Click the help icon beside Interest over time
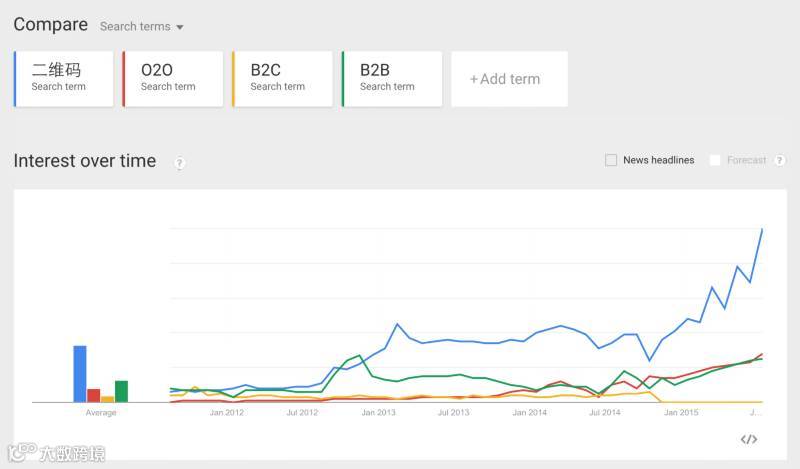 [x=180, y=163]
